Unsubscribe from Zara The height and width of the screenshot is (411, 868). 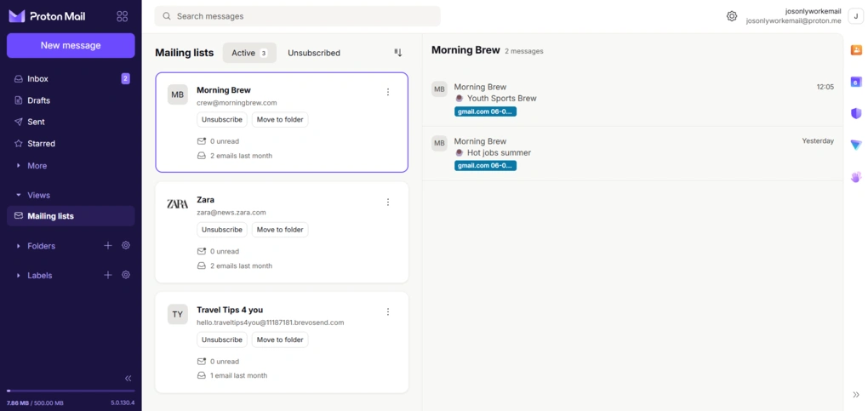222,230
